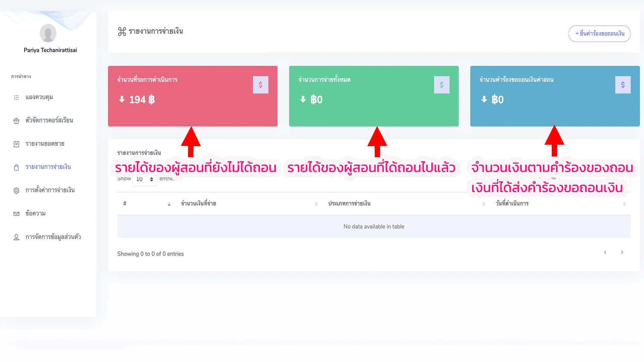Click the user avatar picture
This screenshot has width=644, height=362.
click(48, 33)
